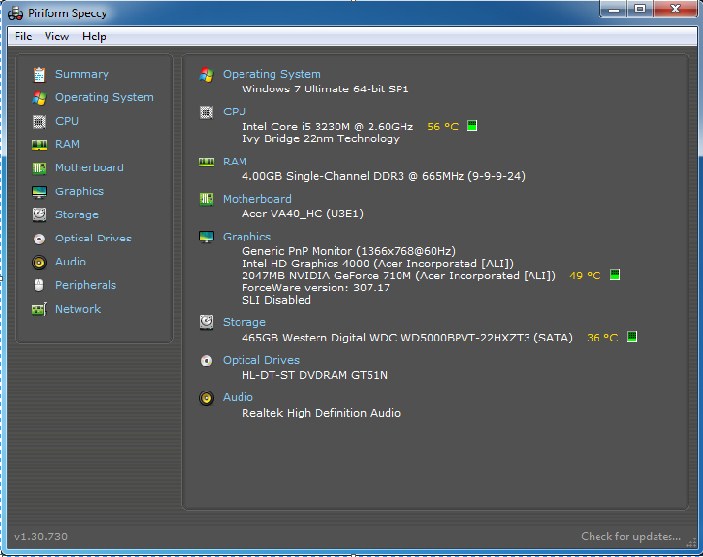Click the Graphics monitor icon in summary pane
This screenshot has width=703, height=557.
pyautogui.click(x=206, y=237)
